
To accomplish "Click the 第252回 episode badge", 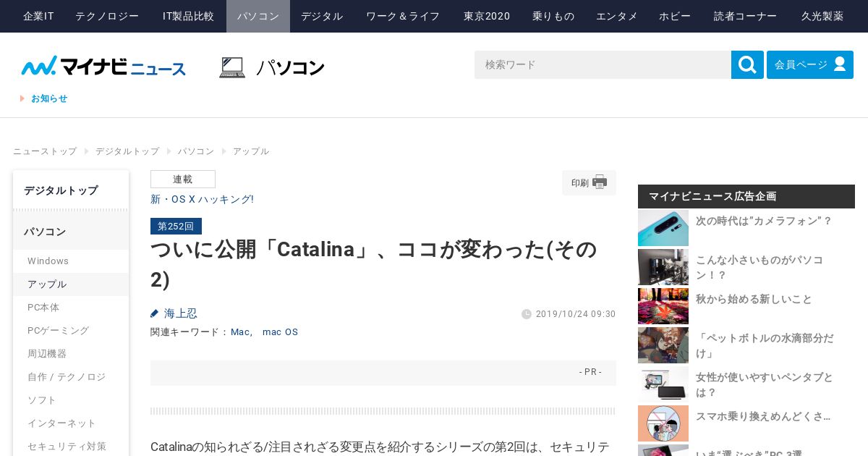I will (x=176, y=226).
